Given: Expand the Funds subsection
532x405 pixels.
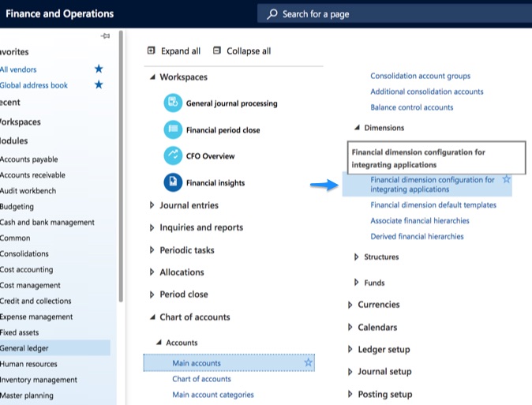Looking at the screenshot, I should click(x=356, y=283).
